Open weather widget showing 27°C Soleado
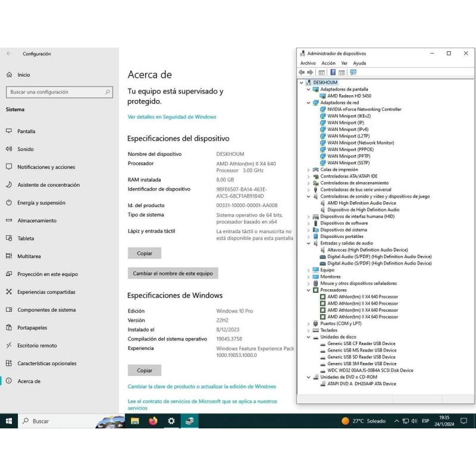Screen dimensions: 476x476 point(364,421)
